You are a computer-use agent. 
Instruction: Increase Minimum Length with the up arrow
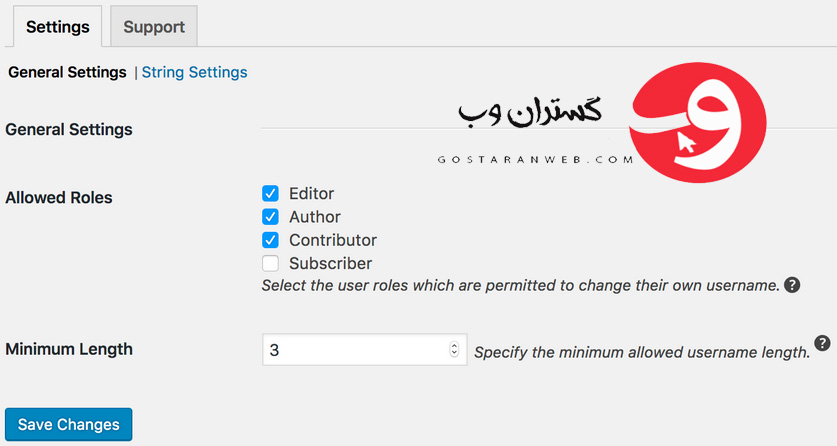pos(454,346)
